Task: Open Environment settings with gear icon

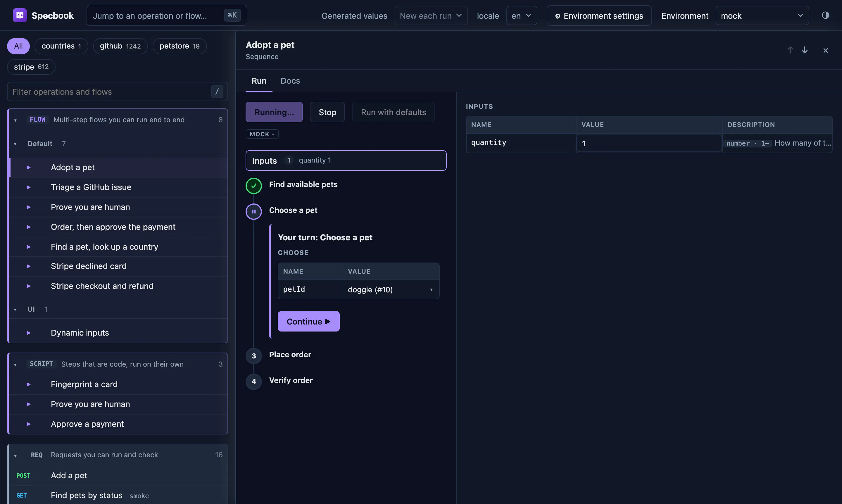Action: pyautogui.click(x=599, y=15)
